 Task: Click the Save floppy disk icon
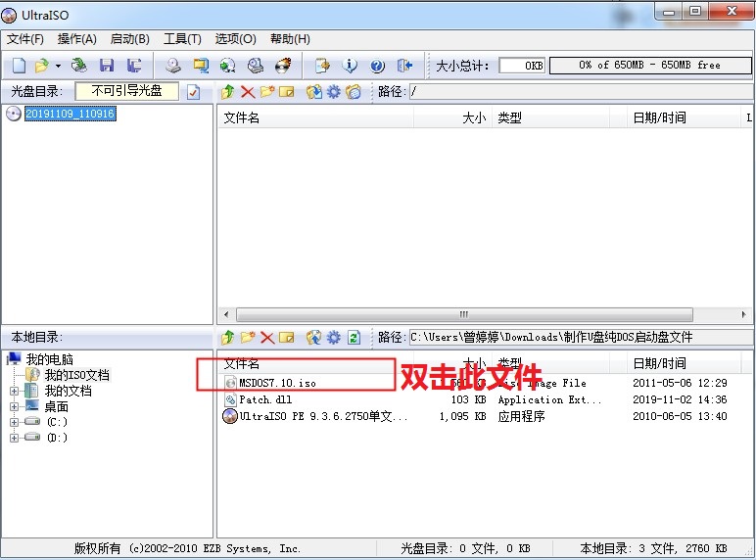(x=107, y=65)
